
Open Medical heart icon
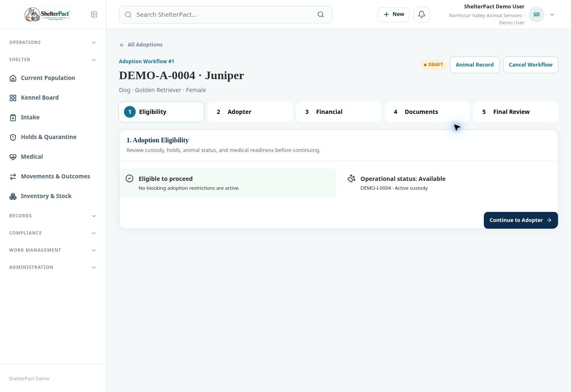pos(13,157)
